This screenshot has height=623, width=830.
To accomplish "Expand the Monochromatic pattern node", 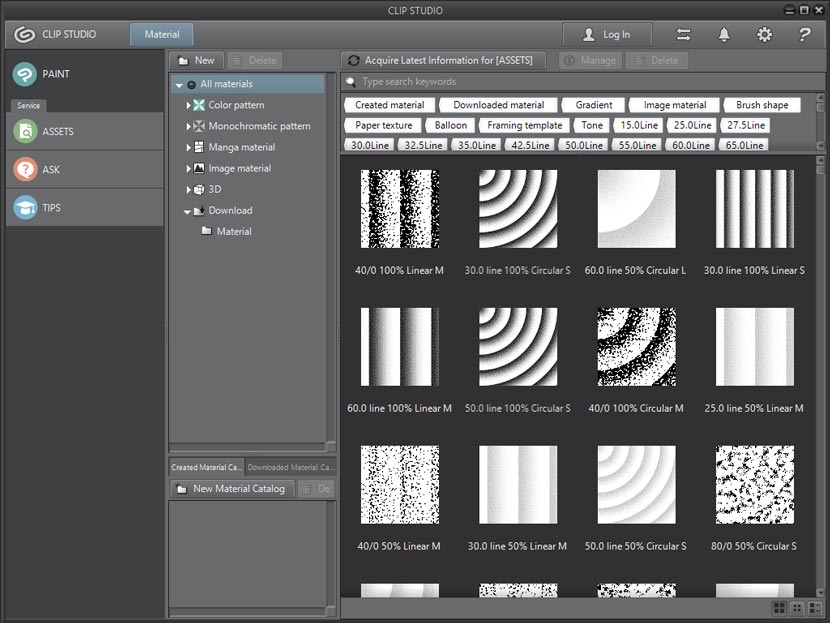I will coord(188,127).
